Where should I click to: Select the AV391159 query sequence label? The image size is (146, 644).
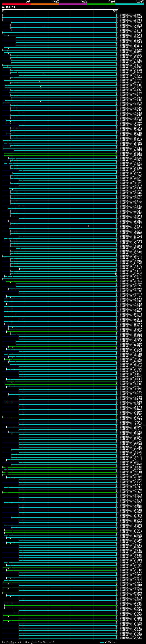pos(8,8)
